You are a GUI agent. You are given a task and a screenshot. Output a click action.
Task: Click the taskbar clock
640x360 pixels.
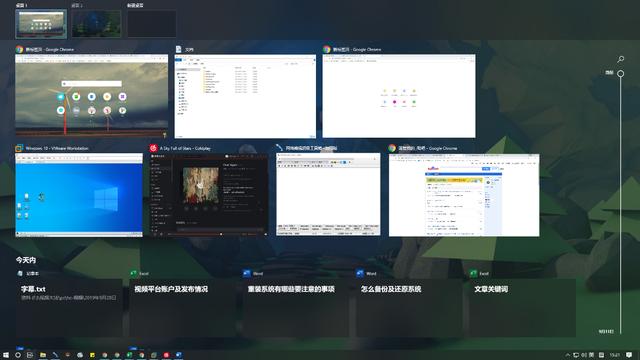point(615,355)
